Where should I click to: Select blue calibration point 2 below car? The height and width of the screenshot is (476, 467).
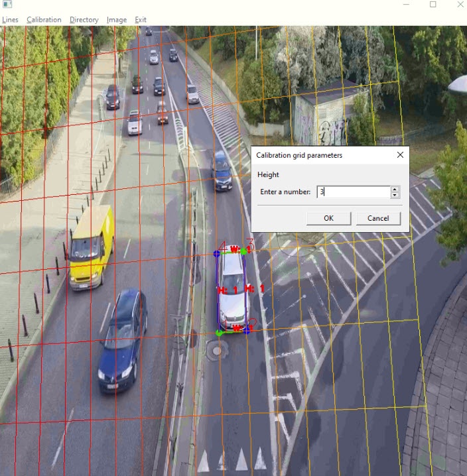[247, 329]
